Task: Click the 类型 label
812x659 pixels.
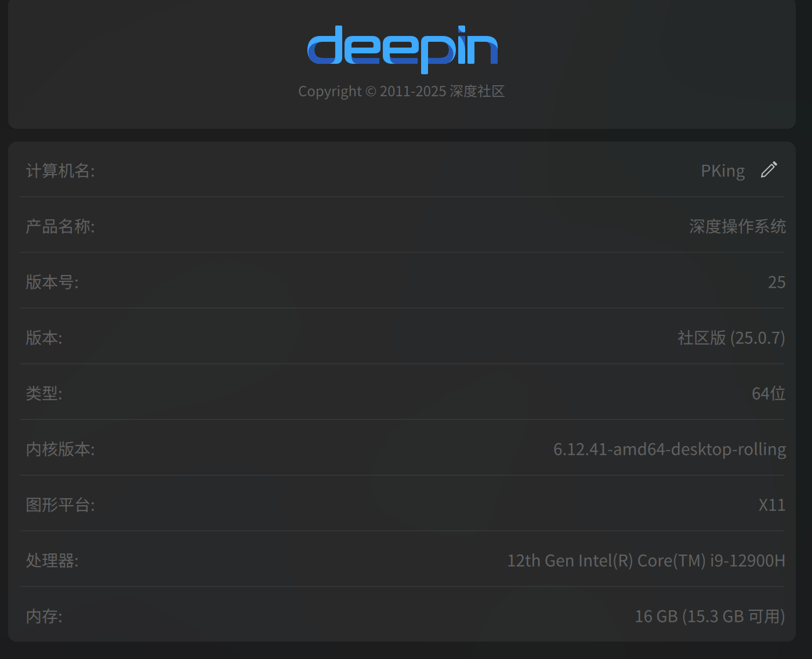Action: (44, 393)
